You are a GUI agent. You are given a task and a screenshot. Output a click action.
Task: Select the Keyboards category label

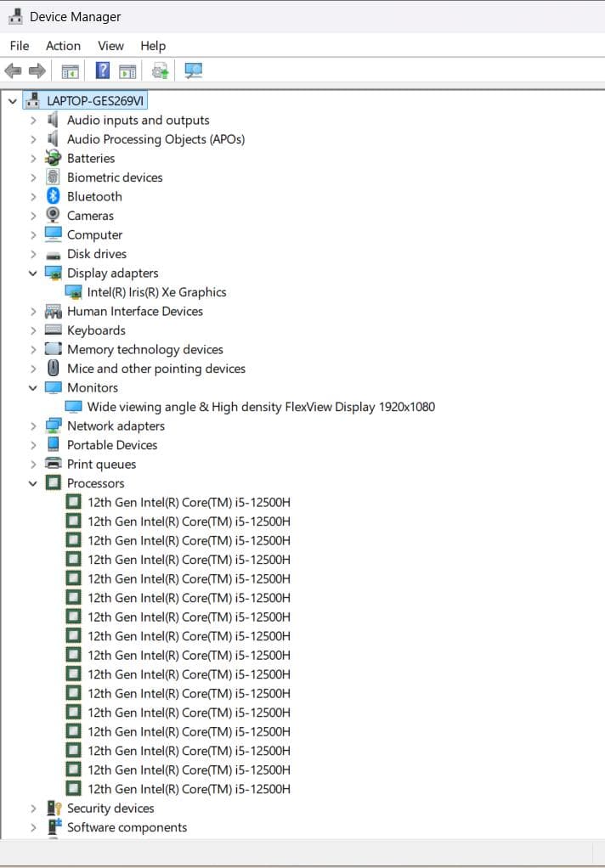96,330
